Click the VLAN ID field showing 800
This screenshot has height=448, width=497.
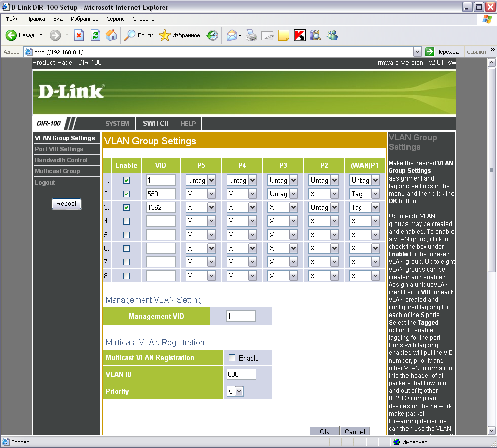[241, 375]
